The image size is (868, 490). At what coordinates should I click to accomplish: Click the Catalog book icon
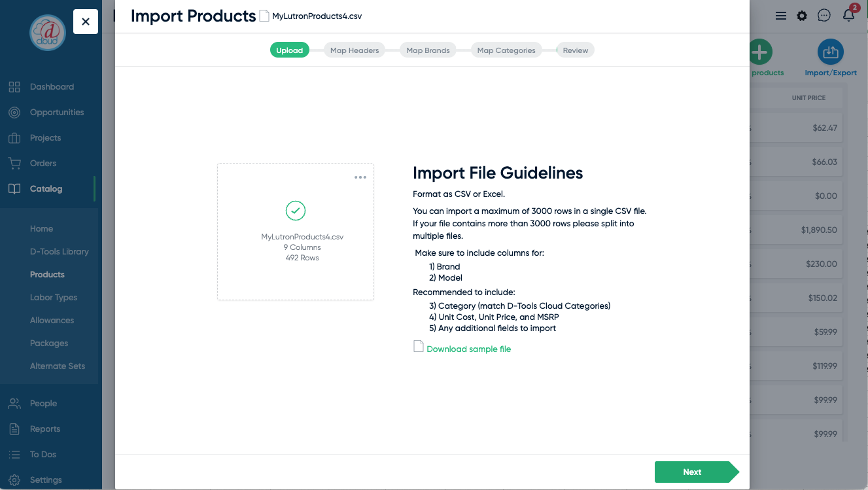tap(14, 188)
